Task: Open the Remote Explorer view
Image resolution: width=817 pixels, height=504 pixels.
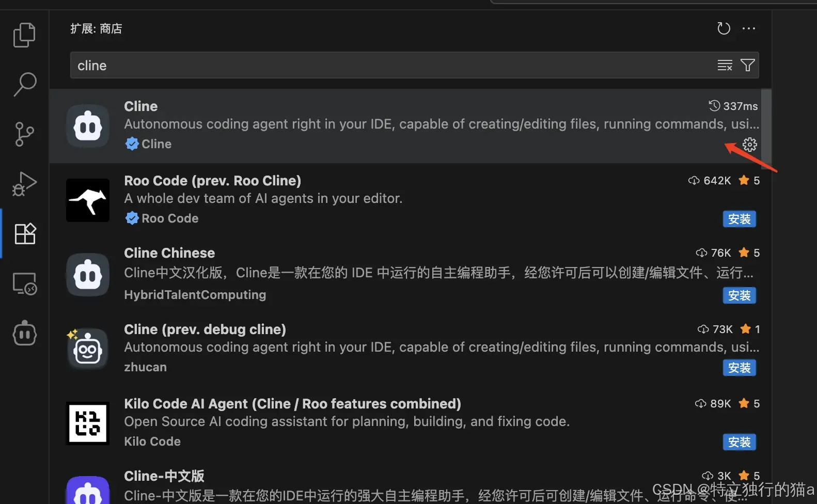Action: coord(24,283)
